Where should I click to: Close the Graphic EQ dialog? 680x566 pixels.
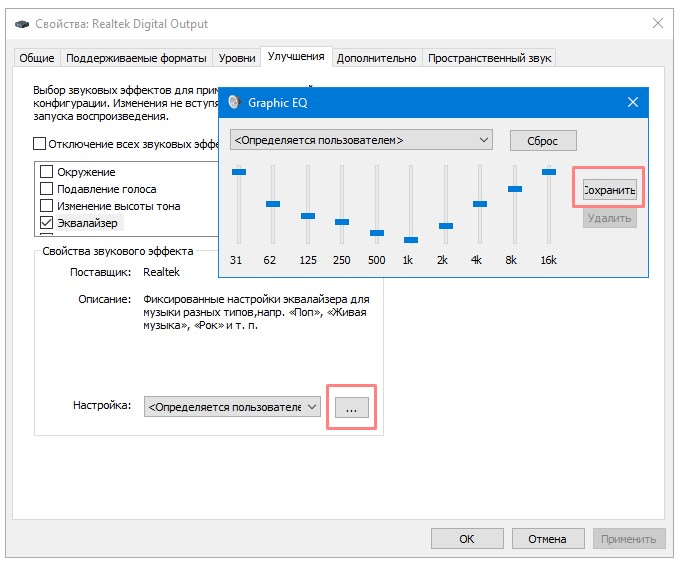click(632, 102)
